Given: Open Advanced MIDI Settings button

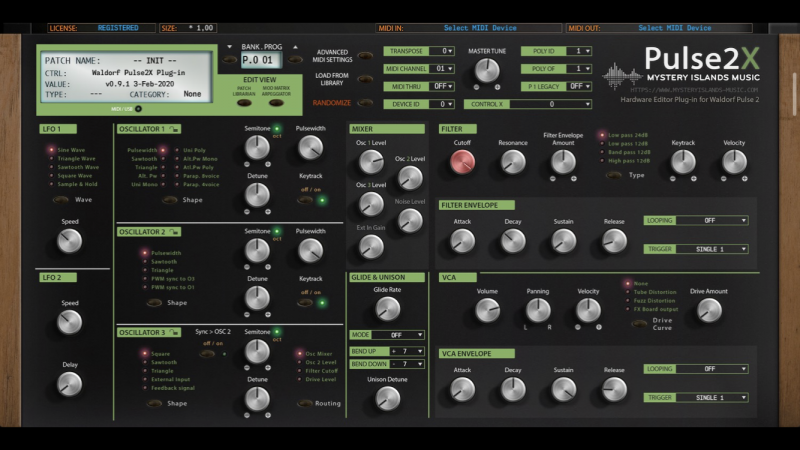Looking at the screenshot, I should coord(365,56).
